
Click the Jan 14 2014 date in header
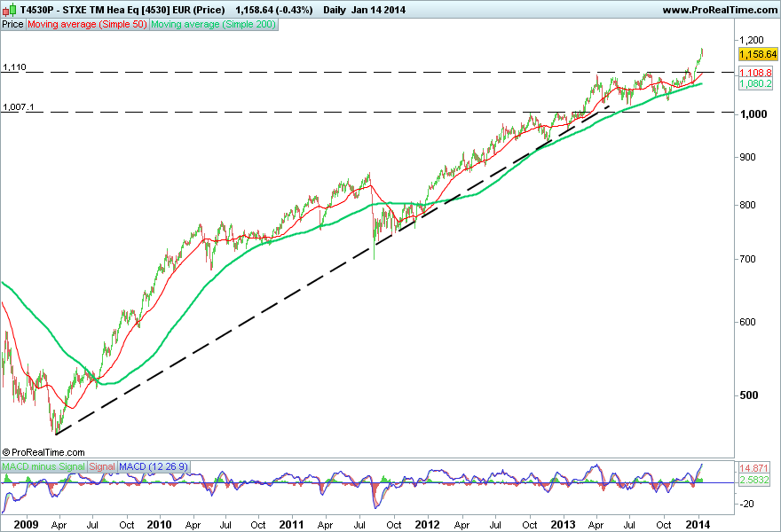[379, 10]
